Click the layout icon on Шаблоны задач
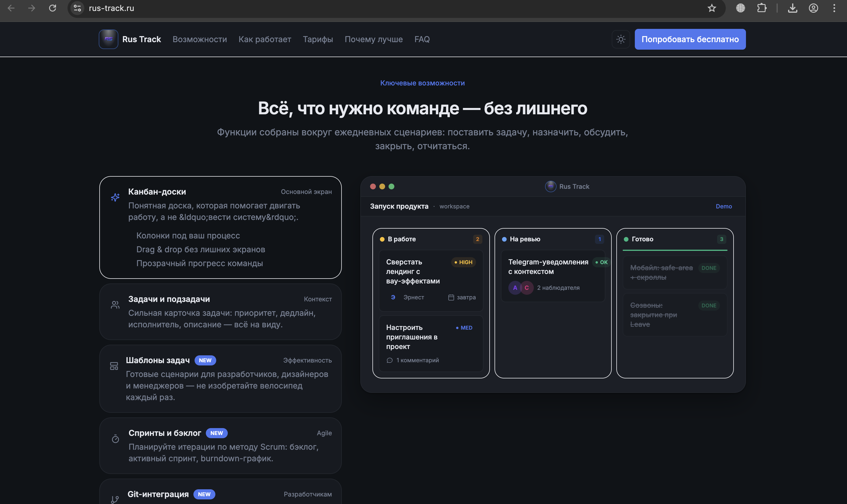The height and width of the screenshot is (504, 847). (x=114, y=366)
